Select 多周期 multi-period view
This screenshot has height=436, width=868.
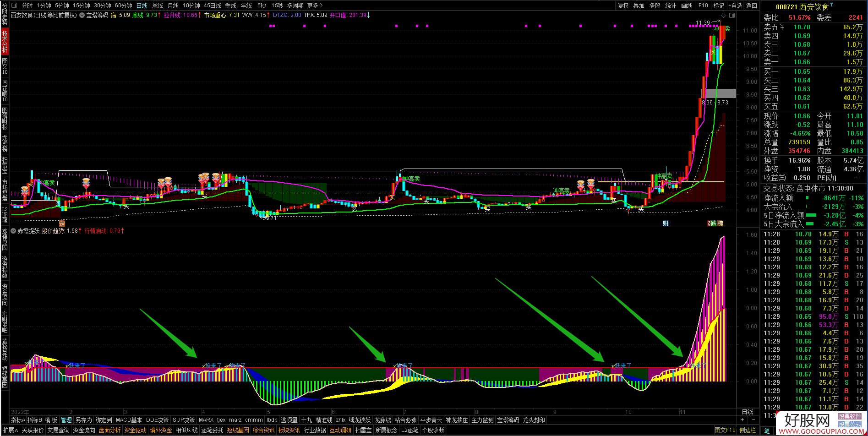pyautogui.click(x=295, y=5)
